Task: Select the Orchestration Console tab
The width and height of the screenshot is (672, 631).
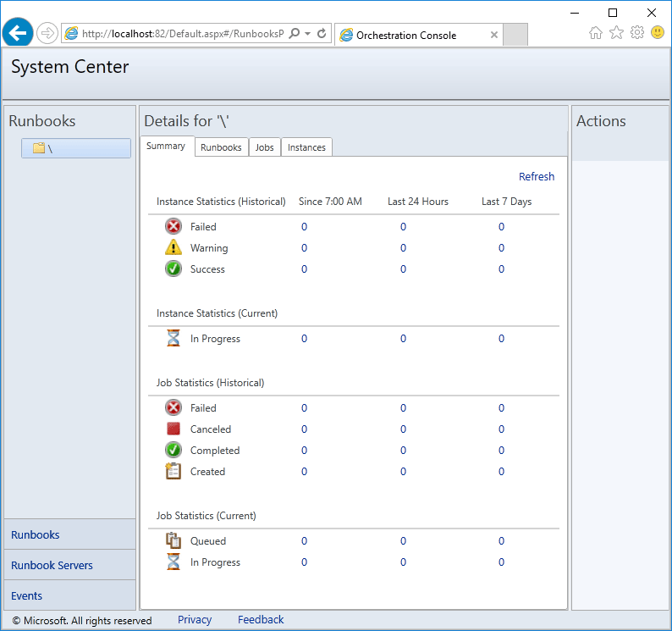Action: coord(418,35)
